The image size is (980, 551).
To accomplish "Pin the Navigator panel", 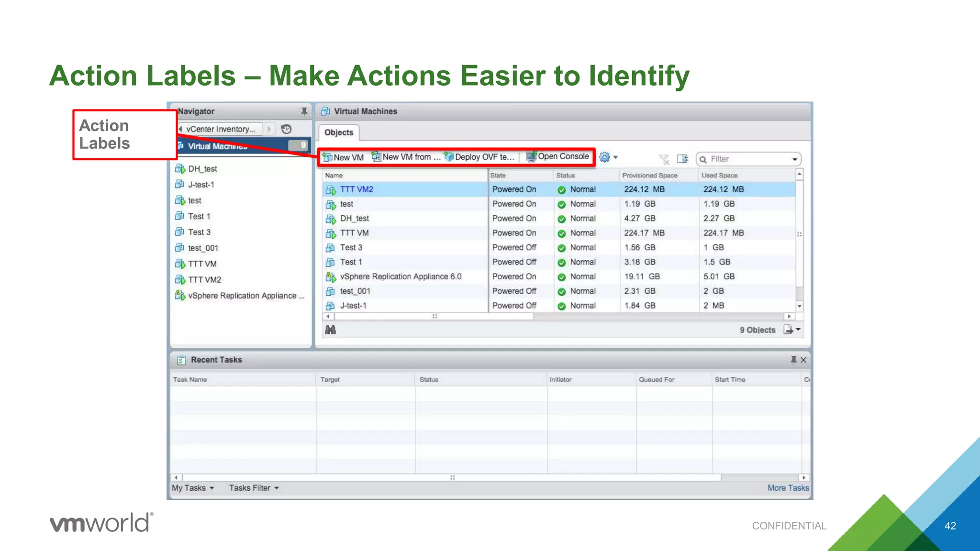I will click(x=304, y=111).
